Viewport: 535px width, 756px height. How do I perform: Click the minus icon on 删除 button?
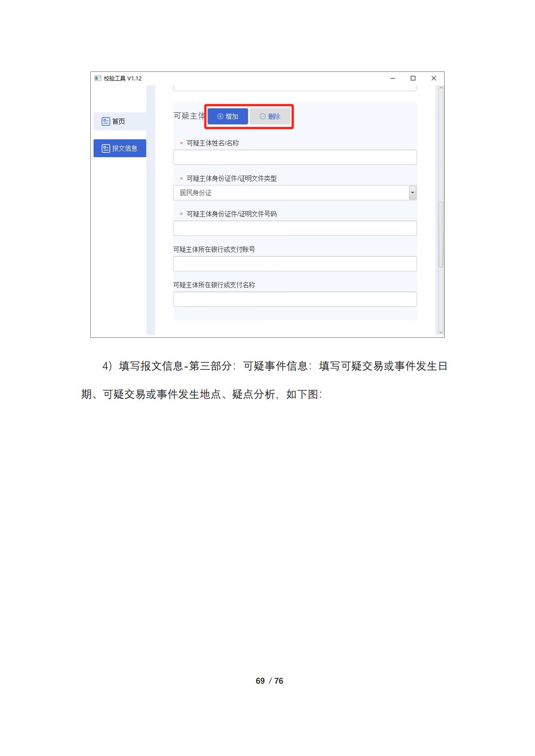click(263, 116)
